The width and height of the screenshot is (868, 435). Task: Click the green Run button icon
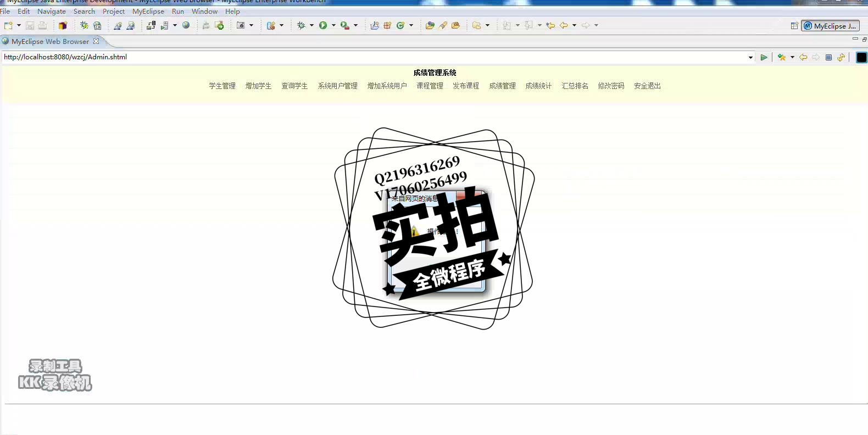click(323, 25)
